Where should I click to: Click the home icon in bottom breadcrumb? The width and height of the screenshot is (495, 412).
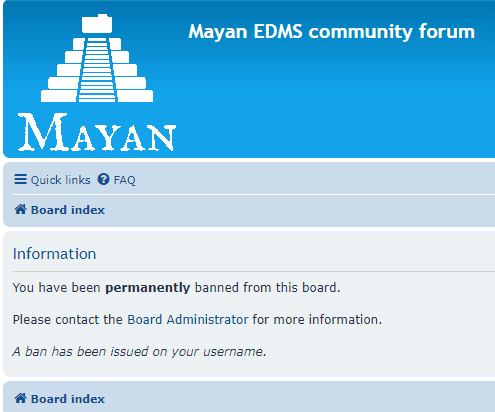(20, 398)
